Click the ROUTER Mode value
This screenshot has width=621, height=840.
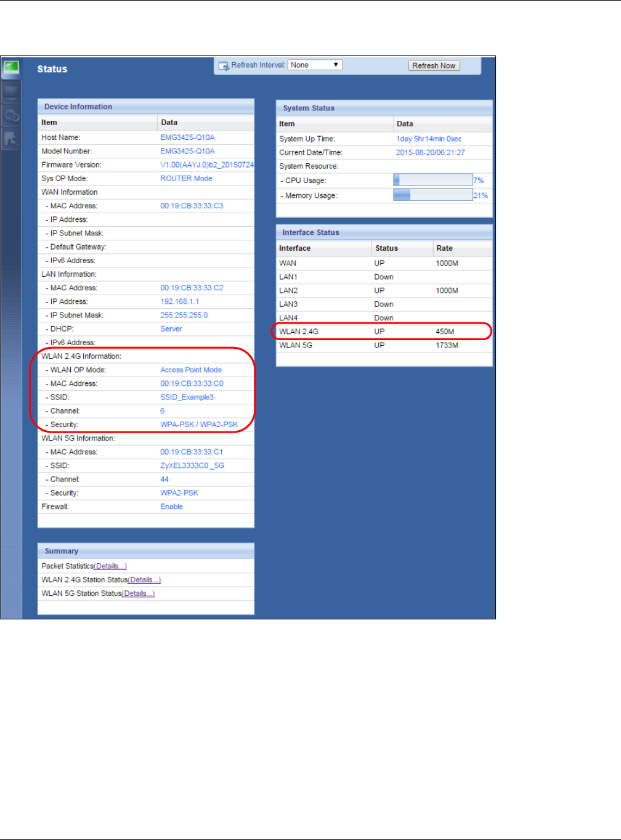pyautogui.click(x=186, y=178)
